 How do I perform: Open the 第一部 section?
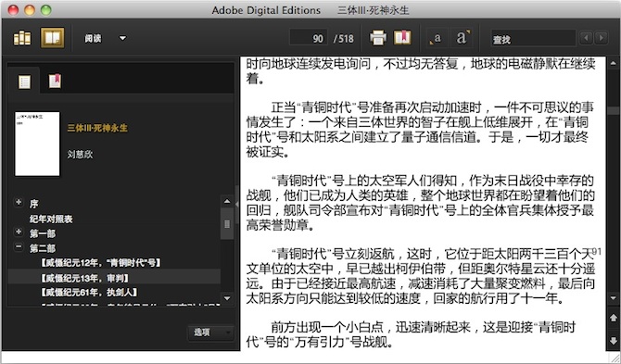pos(43,233)
